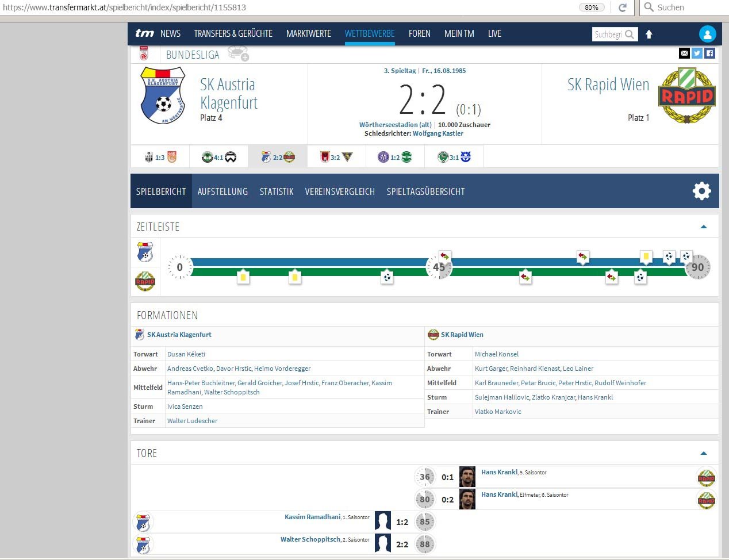
Task: Share the match report on Twitter
Action: point(697,53)
